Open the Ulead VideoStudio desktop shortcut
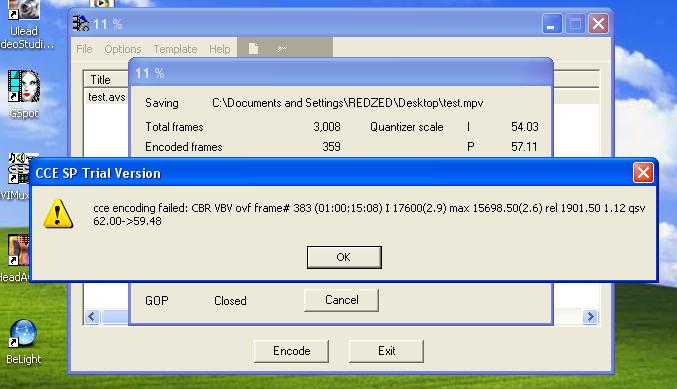The width and height of the screenshot is (677, 389). (x=24, y=25)
